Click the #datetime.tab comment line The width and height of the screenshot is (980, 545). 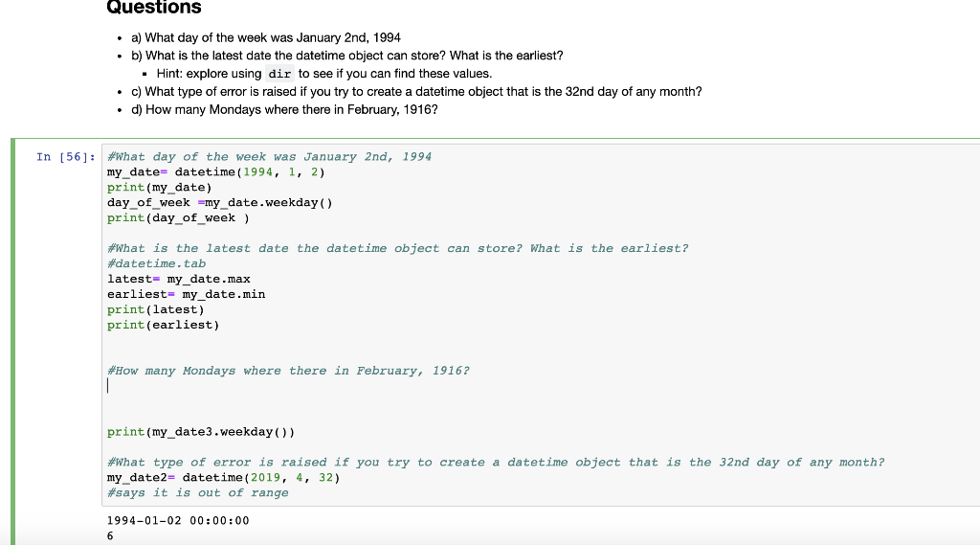pos(156,263)
